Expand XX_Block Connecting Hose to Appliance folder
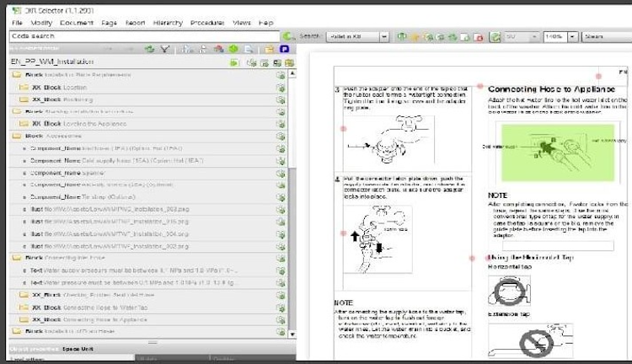Viewport: 632px width, 364px height. pyautogui.click(x=24, y=319)
